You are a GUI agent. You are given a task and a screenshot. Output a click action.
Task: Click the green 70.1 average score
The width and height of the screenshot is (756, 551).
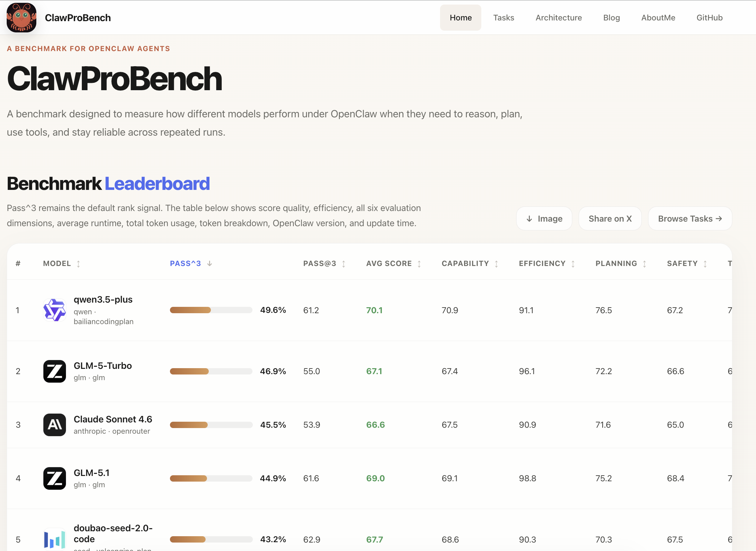pos(374,310)
